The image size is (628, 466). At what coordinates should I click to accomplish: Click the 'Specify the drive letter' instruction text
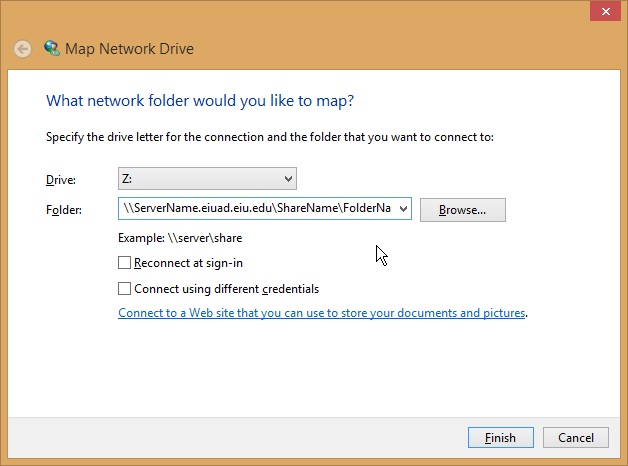tap(270, 137)
